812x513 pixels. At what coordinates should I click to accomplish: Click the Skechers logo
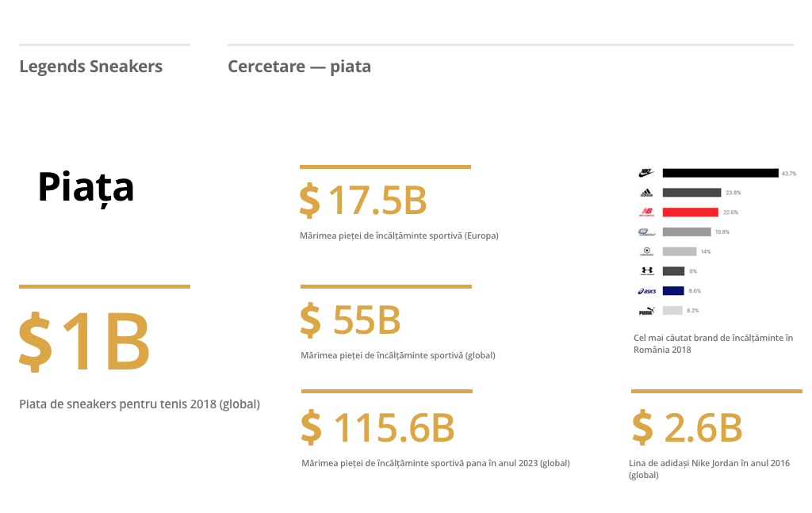[645, 232]
